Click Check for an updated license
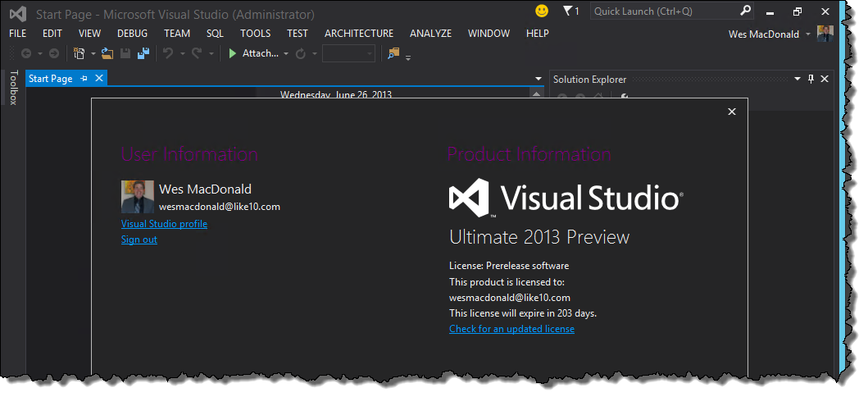Screen dimensions: 868x397 [x=511, y=329]
